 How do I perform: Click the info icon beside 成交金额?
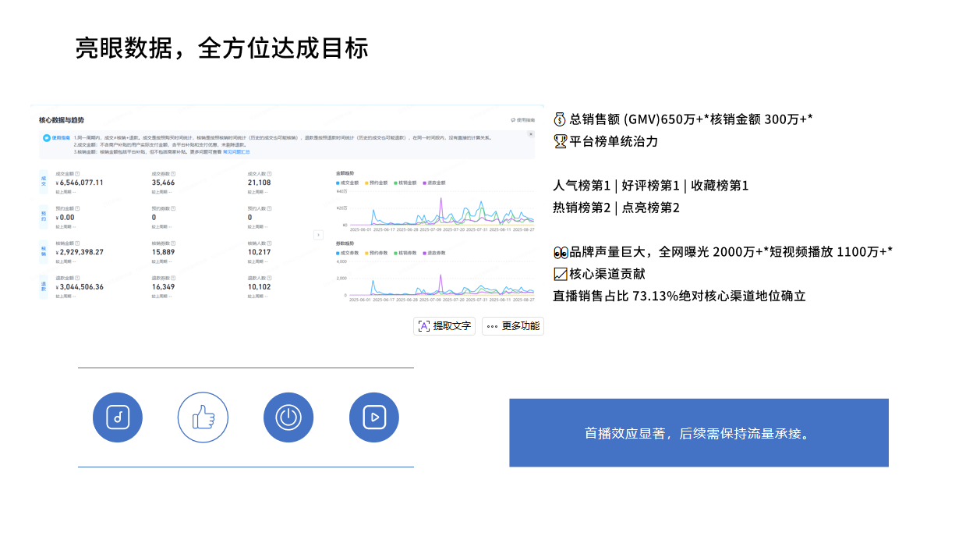pyautogui.click(x=77, y=174)
